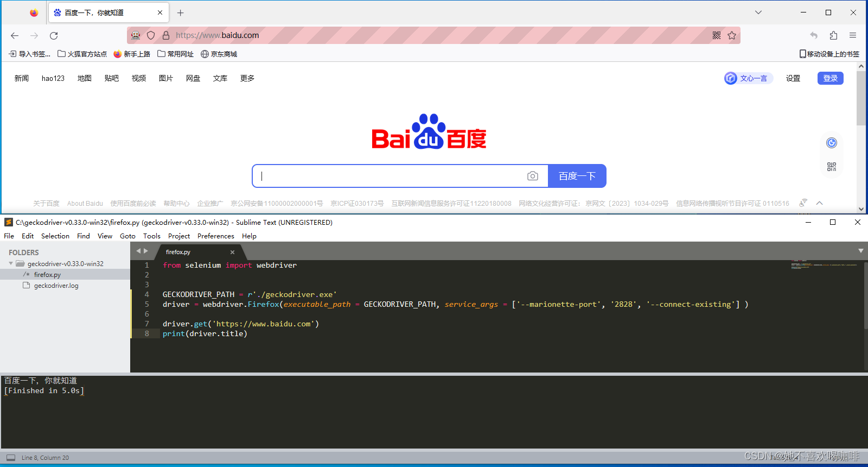Open the hao123 link
This screenshot has width=868, height=467.
tap(53, 78)
